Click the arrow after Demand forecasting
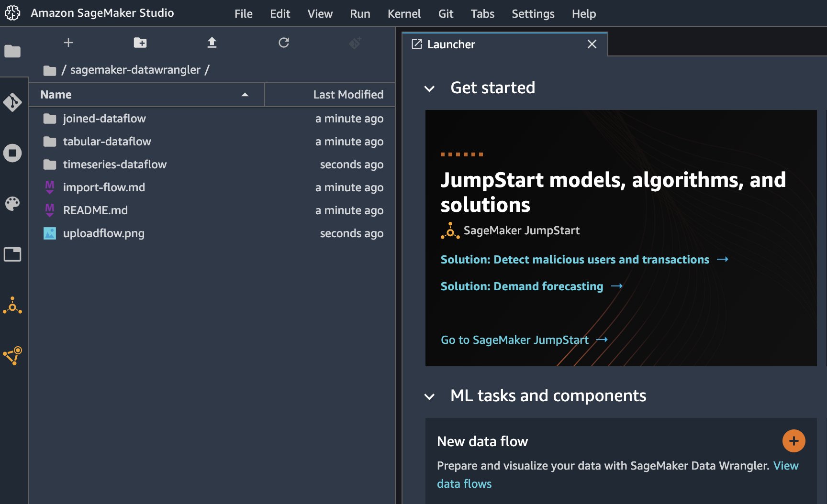This screenshot has height=504, width=827. (617, 286)
